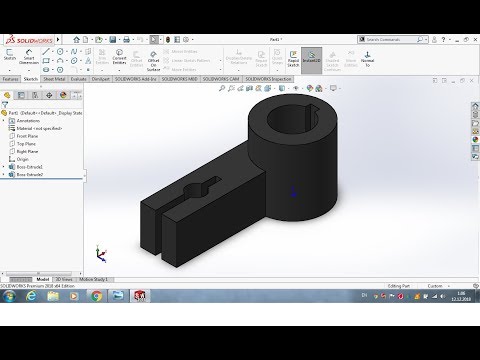Screen dimensions: 480x360
Task: Select Right Plane in the tree
Action: 27,151
